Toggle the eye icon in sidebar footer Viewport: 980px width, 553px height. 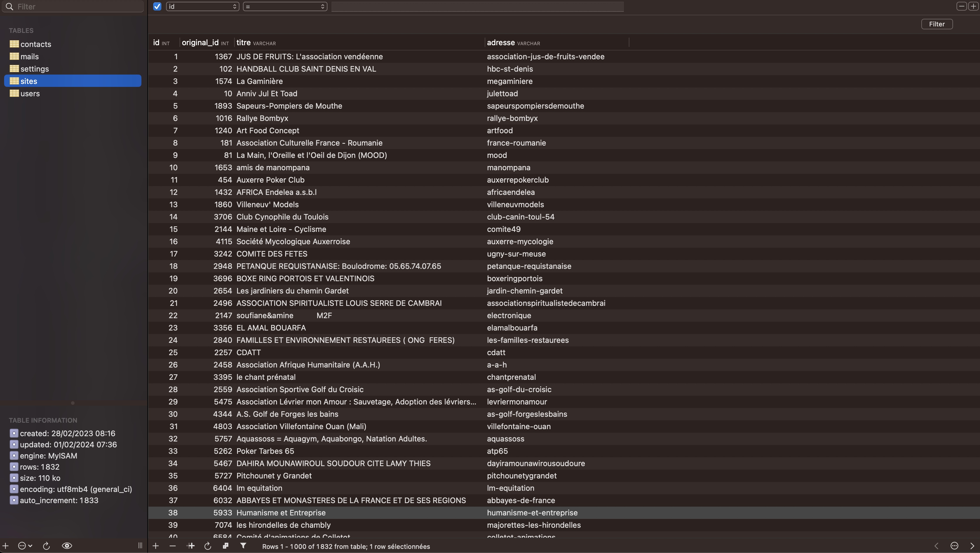tap(67, 546)
